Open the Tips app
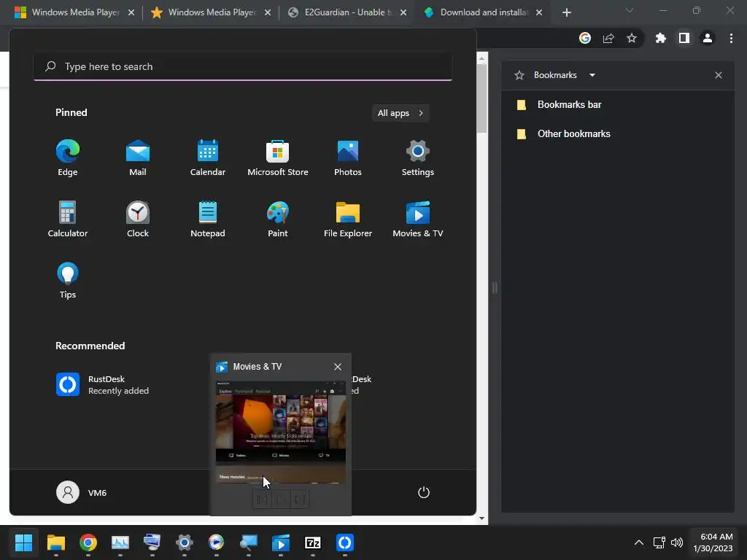 click(68, 281)
